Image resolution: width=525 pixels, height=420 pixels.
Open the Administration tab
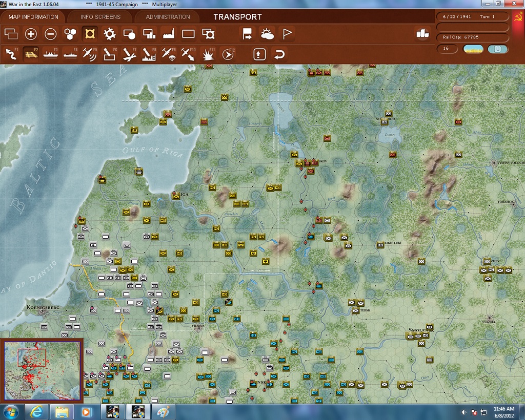coord(168,17)
